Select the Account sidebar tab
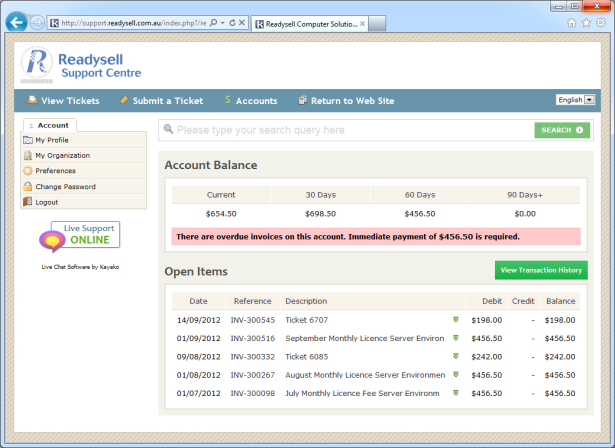 pyautogui.click(x=48, y=126)
